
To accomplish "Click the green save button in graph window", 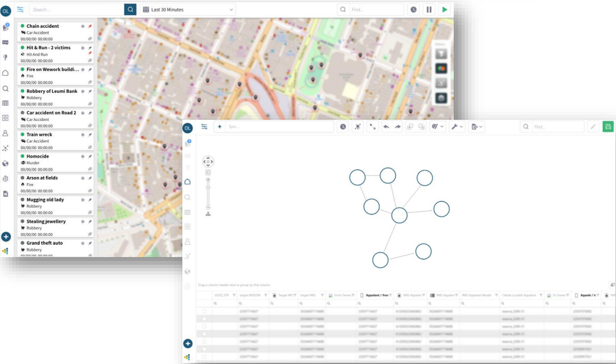I will tap(608, 127).
